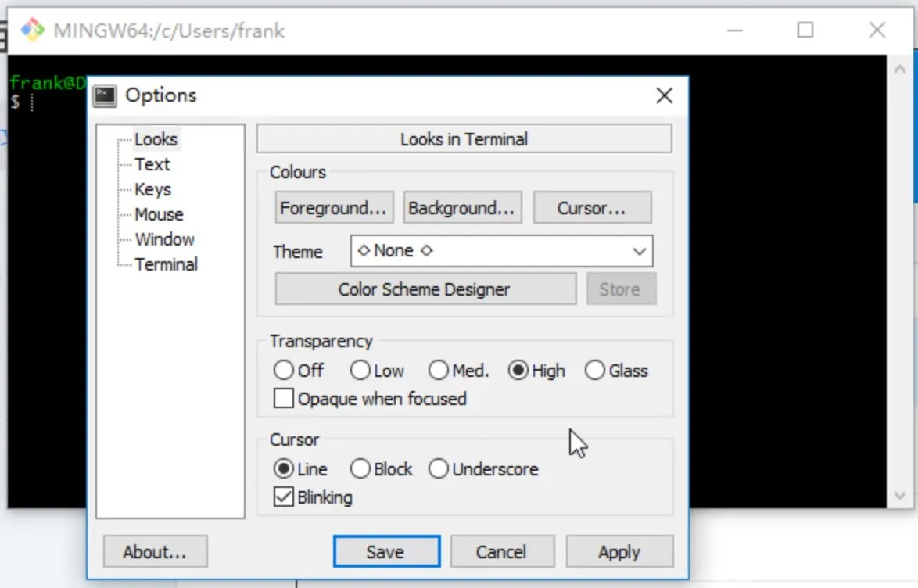The width and height of the screenshot is (918, 588).
Task: Choose Underscore cursor style
Action: pos(438,469)
